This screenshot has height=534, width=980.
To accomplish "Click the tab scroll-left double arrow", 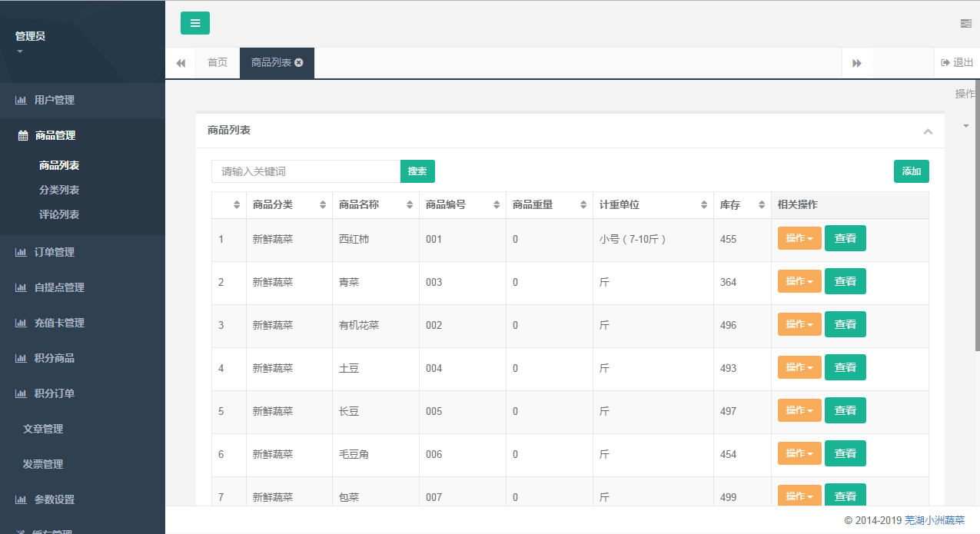I will [181, 63].
